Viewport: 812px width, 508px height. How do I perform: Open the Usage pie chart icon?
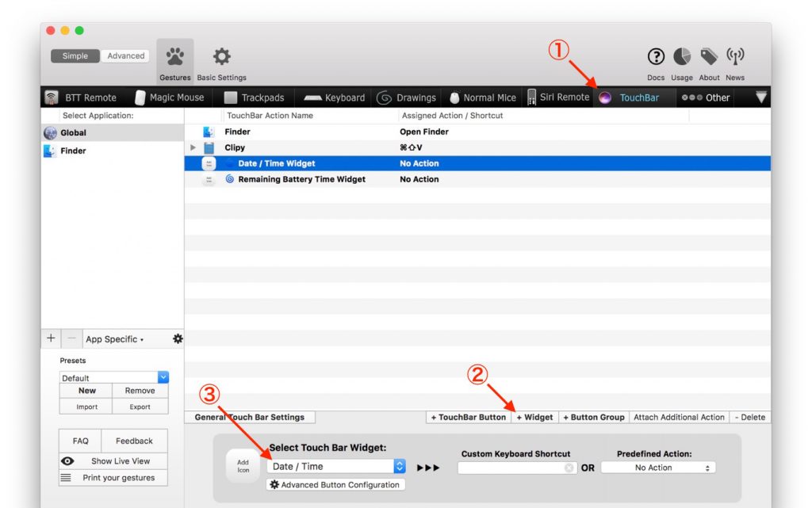[682, 57]
